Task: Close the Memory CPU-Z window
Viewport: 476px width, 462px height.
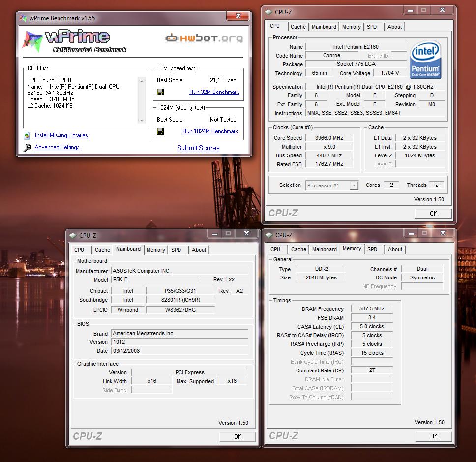Action: tap(443, 233)
